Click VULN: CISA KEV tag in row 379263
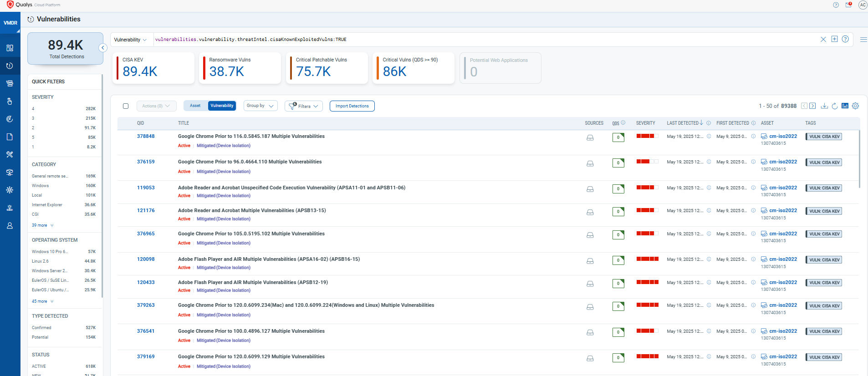This screenshot has width=868, height=376. (x=824, y=306)
